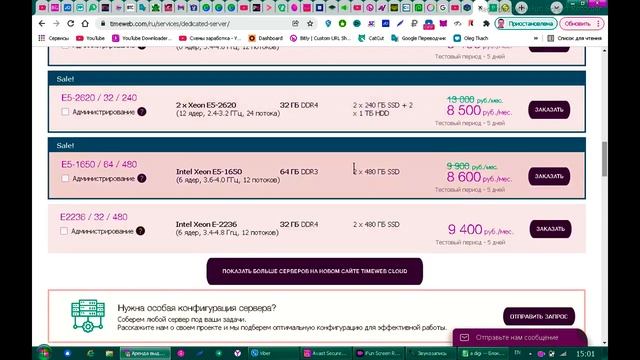Open the E5-1650 / 64 / 480 server title
This screenshot has height=360, width=640.
pos(99,164)
